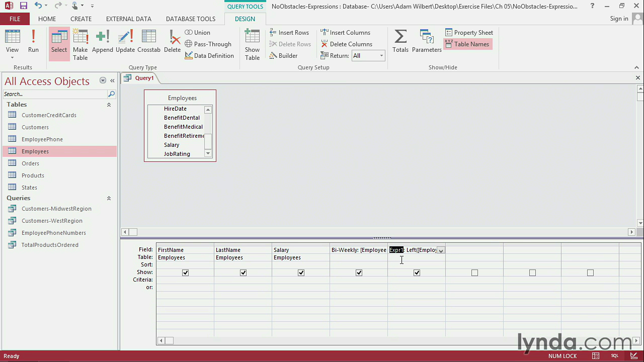Collapse the Tables group in navigation pane
This screenshot has height=362, width=644.
[x=109, y=105]
